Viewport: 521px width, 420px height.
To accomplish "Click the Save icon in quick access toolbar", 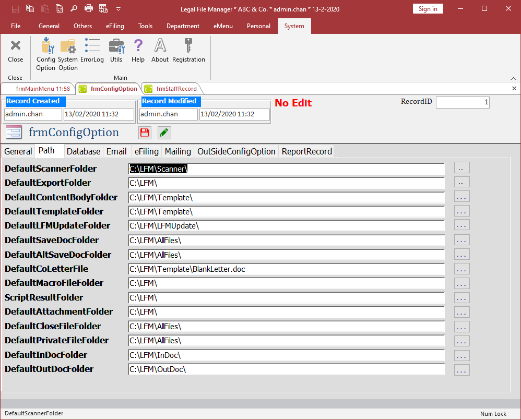I will click(x=15, y=9).
